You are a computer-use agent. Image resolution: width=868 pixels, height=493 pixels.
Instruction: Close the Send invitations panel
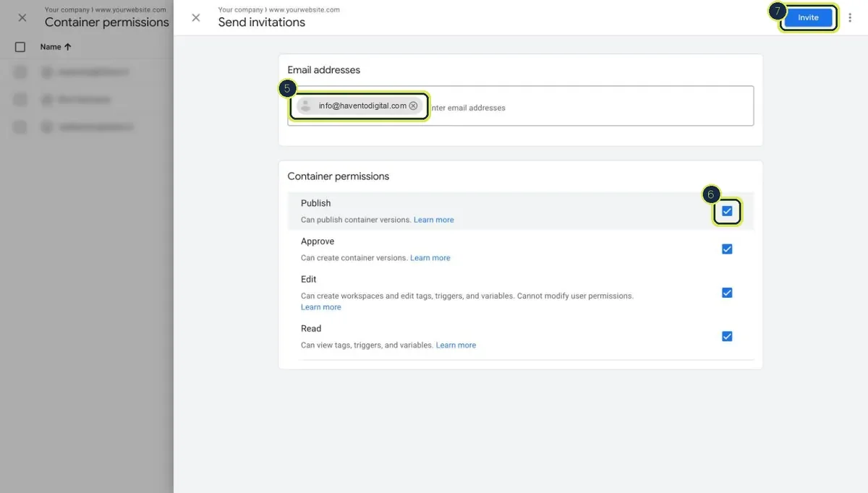click(196, 17)
